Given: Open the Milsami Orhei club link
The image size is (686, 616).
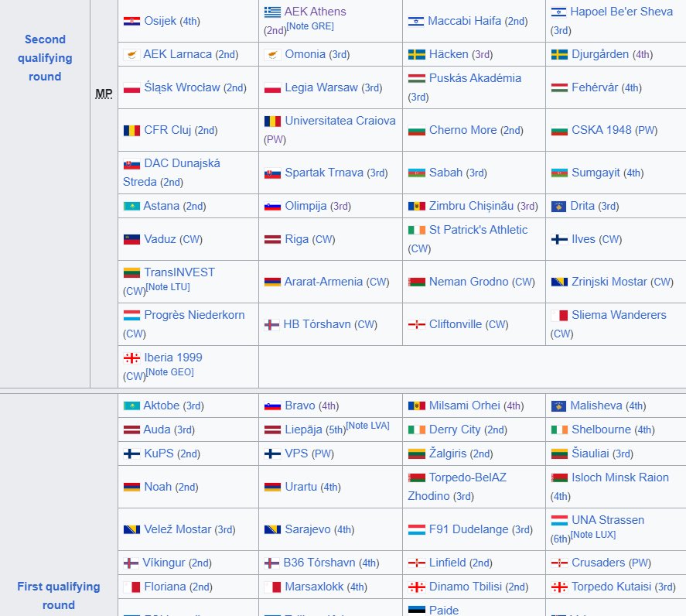Looking at the screenshot, I should coord(465,406).
